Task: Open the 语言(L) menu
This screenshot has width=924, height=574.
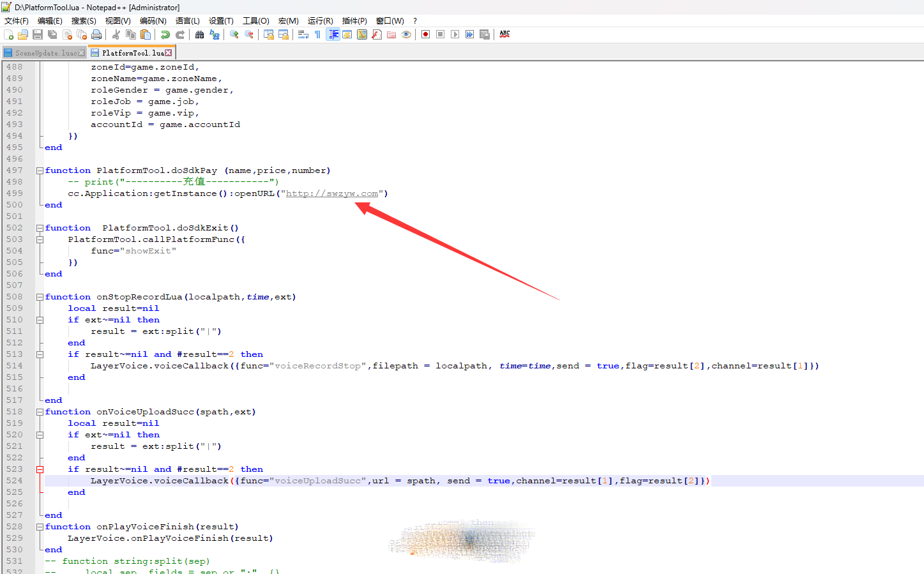Action: point(188,21)
